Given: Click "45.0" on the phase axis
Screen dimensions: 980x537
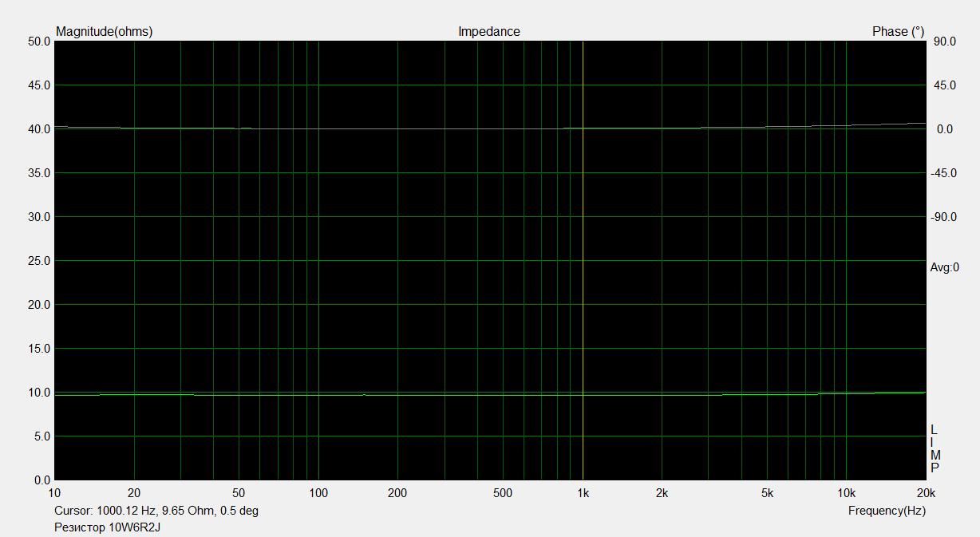Looking at the screenshot, I should 946,85.
